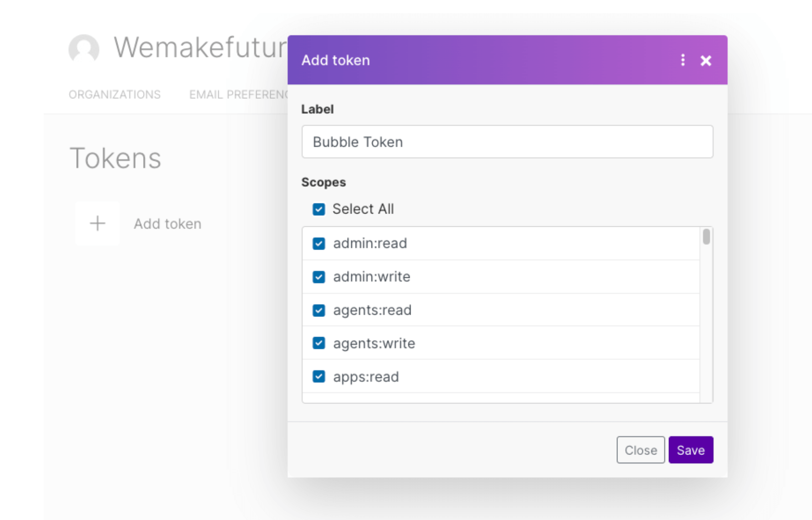Uncheck the agents:read scope

pos(319,310)
